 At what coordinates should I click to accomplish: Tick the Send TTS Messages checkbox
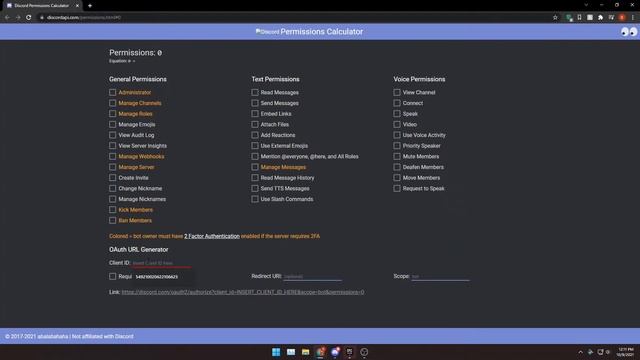point(255,189)
